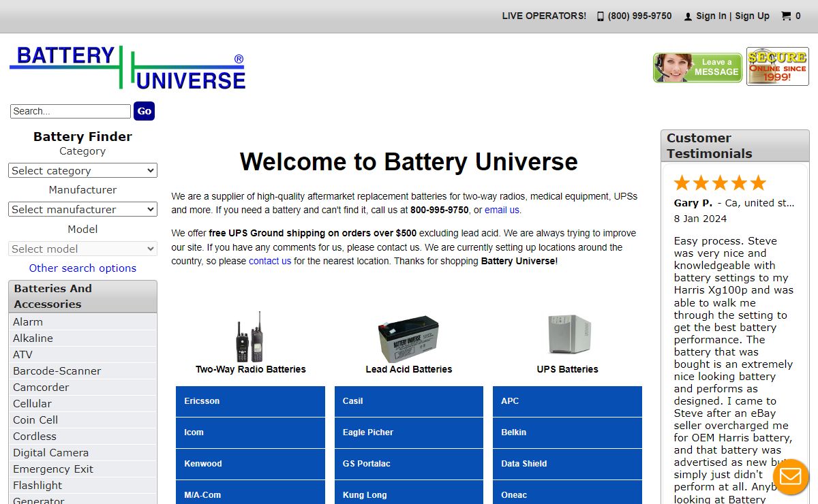Open the Emergency Exit category
Image resolution: width=818 pixels, height=504 pixels.
click(83, 469)
